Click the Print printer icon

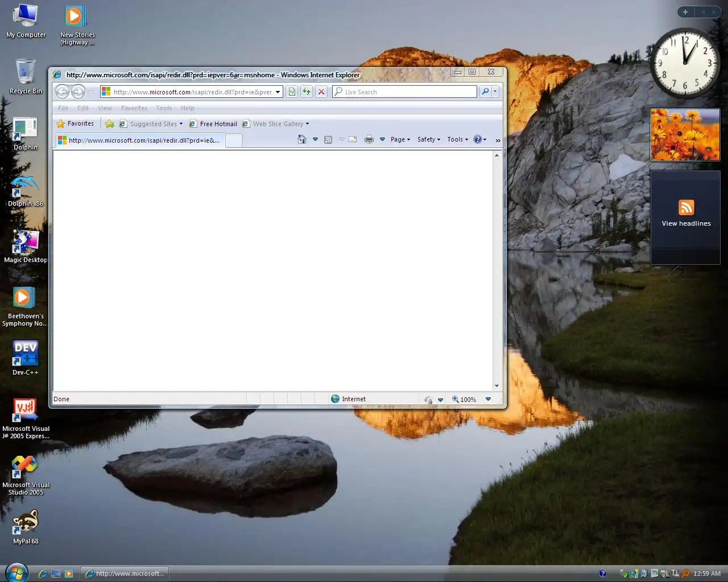pos(369,139)
